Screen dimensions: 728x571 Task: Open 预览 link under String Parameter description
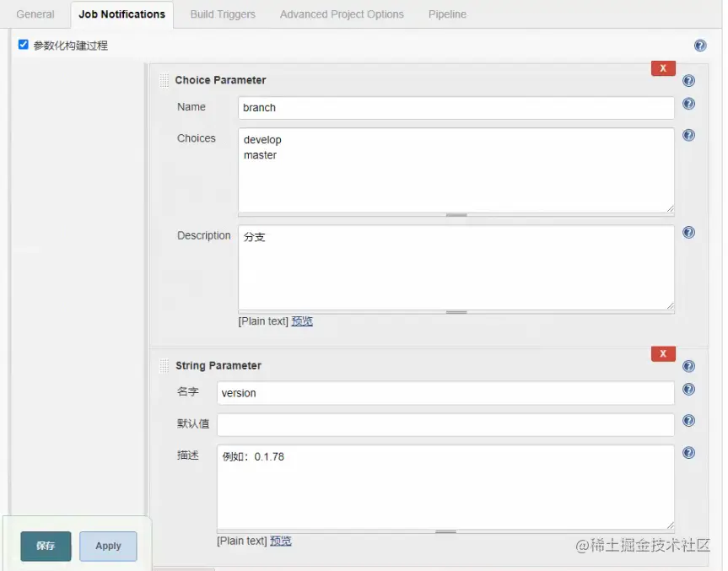point(280,541)
